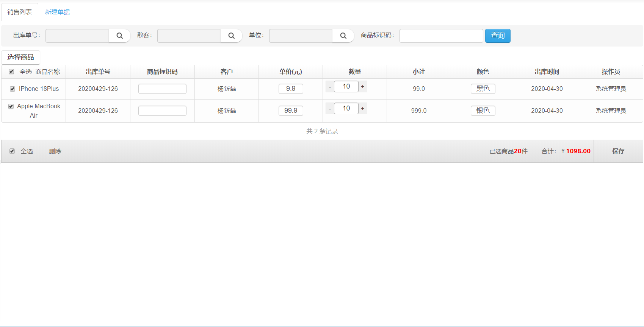This screenshot has height=327, width=644.
Task: Click search icon for 单位 field
Action: 343,36
